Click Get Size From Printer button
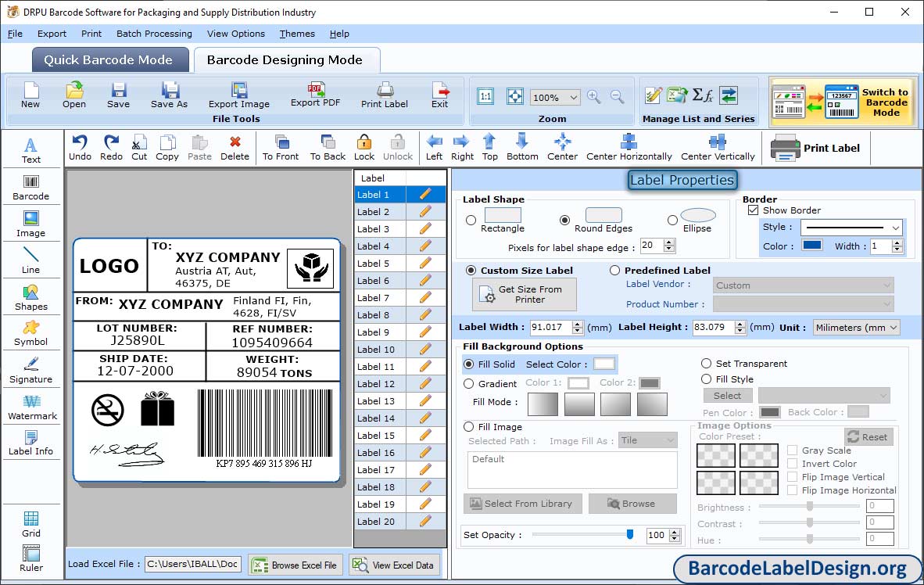The width and height of the screenshot is (924, 585). tap(524, 294)
